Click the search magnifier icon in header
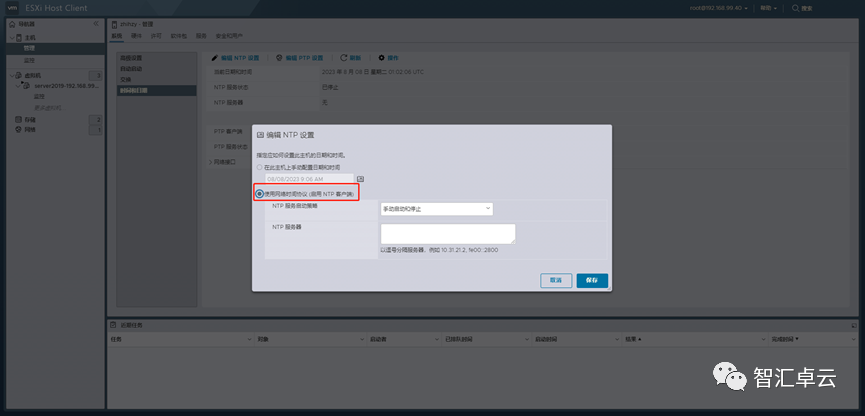 [x=795, y=8]
